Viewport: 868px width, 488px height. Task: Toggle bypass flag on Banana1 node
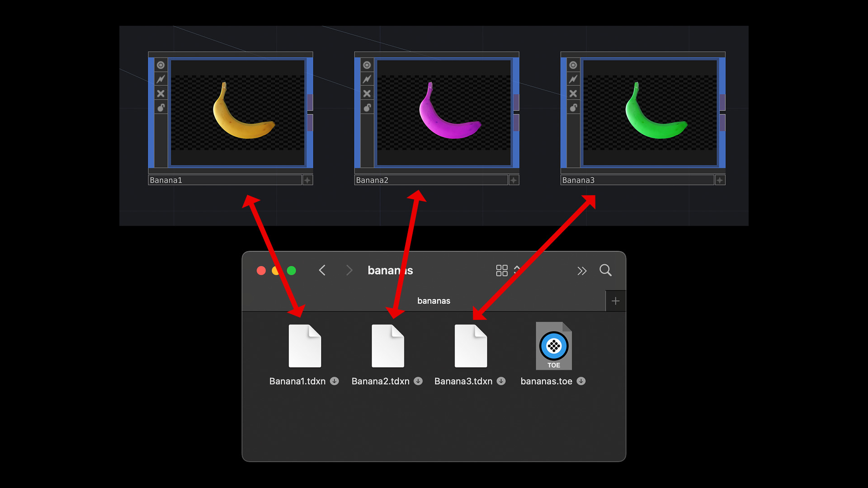point(160,94)
